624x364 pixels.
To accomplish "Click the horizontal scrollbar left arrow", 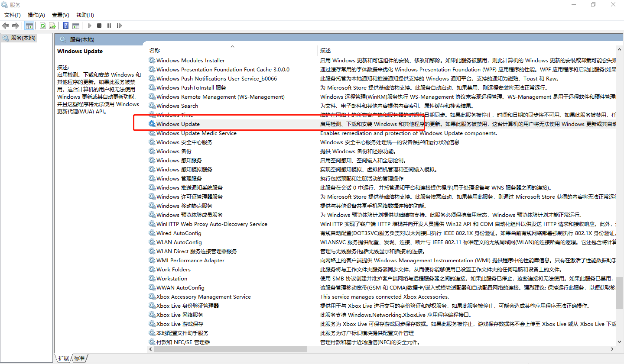I will (x=151, y=349).
